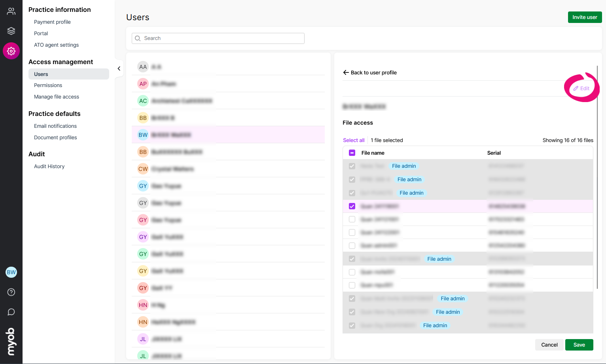Select Users menu item

pyautogui.click(x=69, y=74)
